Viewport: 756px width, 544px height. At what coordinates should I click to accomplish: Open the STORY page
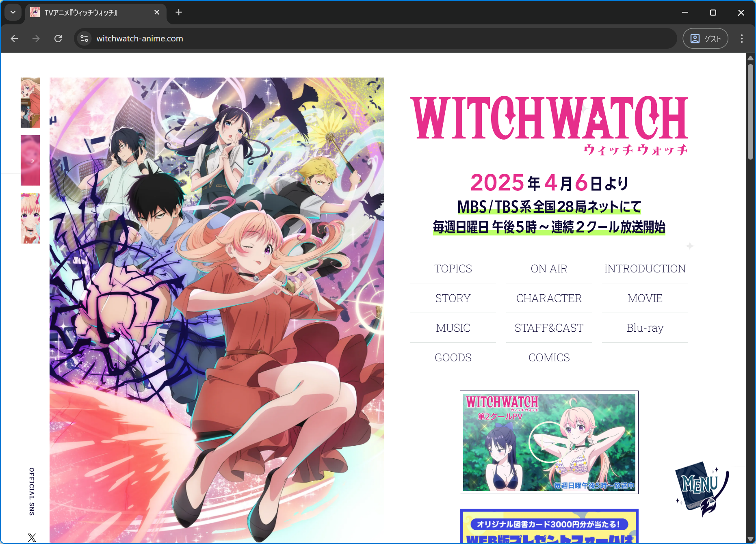pyautogui.click(x=453, y=298)
